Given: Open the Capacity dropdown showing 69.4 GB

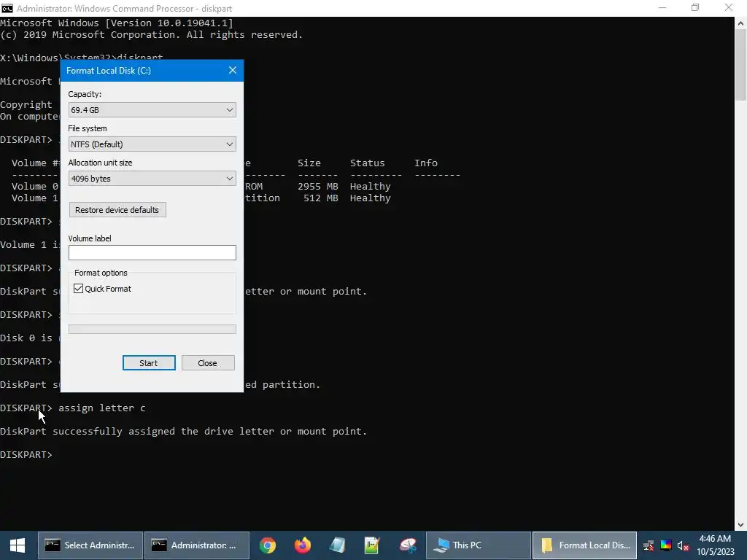Looking at the screenshot, I should coord(152,110).
